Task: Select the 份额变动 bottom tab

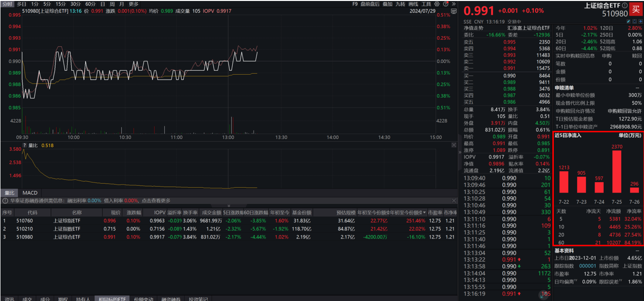Action: (x=144, y=299)
